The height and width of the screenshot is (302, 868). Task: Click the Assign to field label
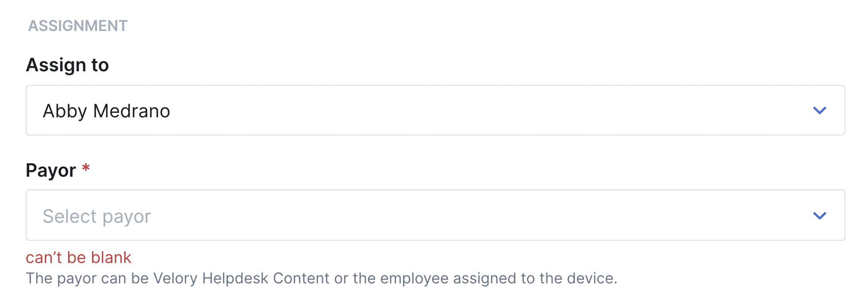pos(67,65)
